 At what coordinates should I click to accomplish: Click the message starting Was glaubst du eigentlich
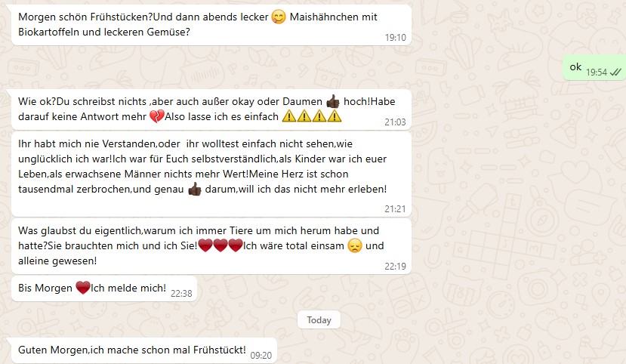click(211, 245)
